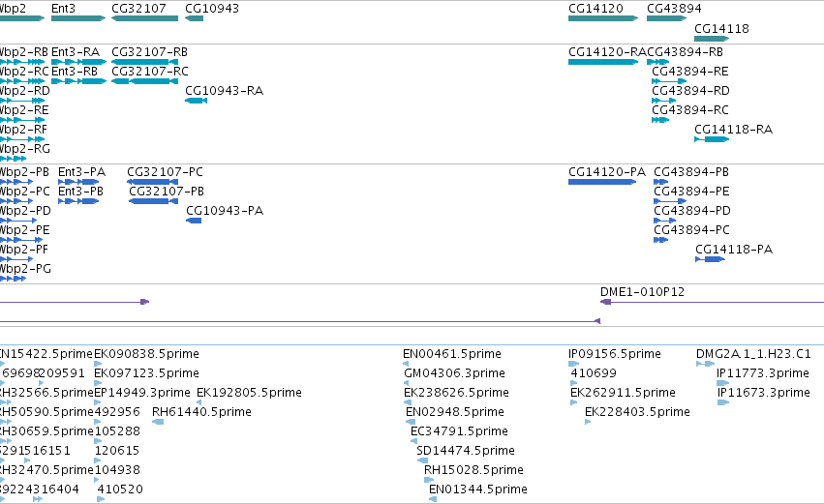Click EST EN02948.5prime
This screenshot has width=824, height=504.
pos(411,422)
